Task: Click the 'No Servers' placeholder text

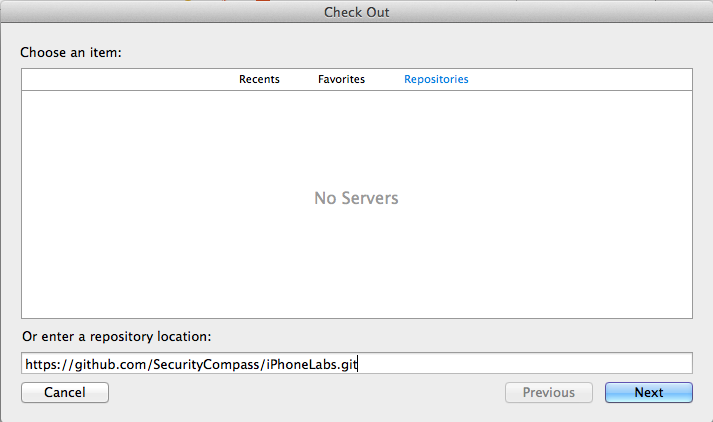Action: coord(356,199)
